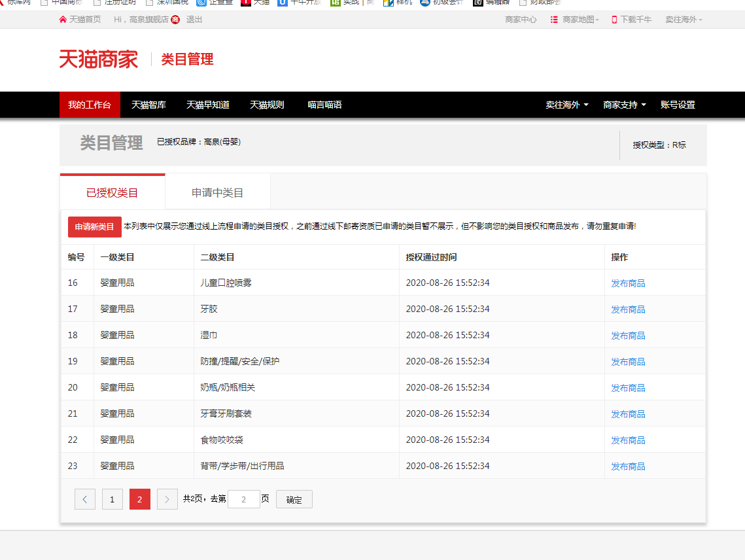The image size is (745, 560).
Task: Click 发布商品 for 背带/学步带/出行用品 row
Action: coord(628,466)
